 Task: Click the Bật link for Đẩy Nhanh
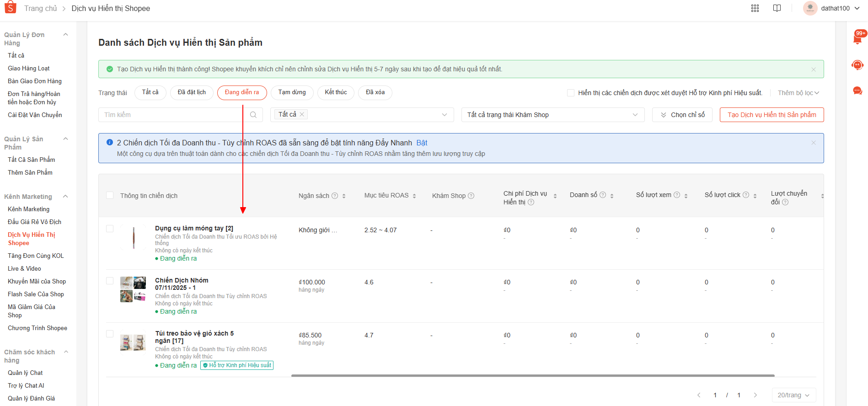tap(422, 143)
